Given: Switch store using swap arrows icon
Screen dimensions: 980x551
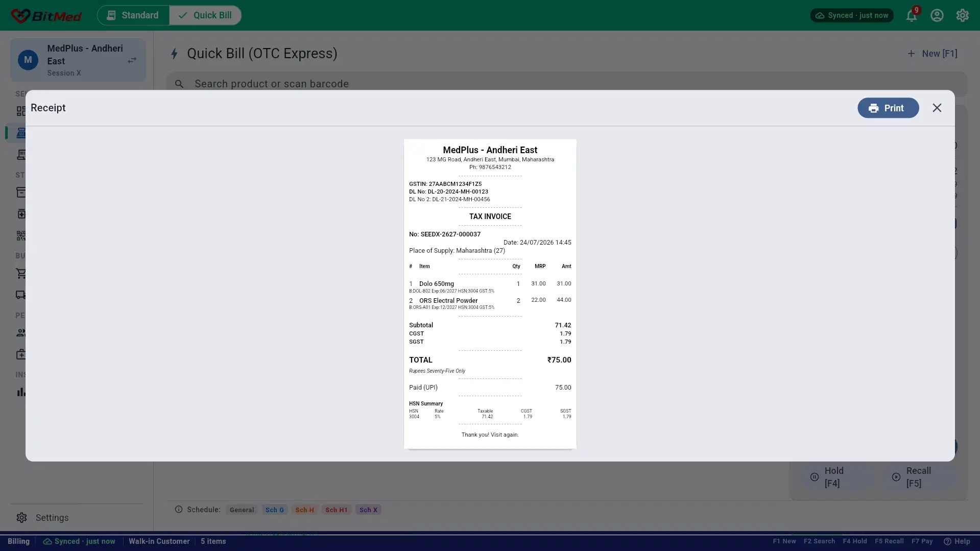Looking at the screenshot, I should click(132, 60).
